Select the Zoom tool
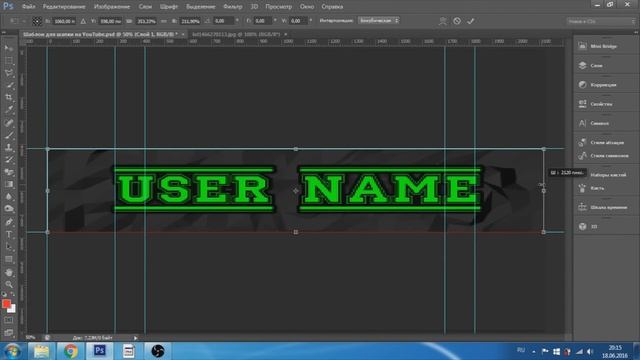This screenshot has height=360, width=640. [x=9, y=284]
